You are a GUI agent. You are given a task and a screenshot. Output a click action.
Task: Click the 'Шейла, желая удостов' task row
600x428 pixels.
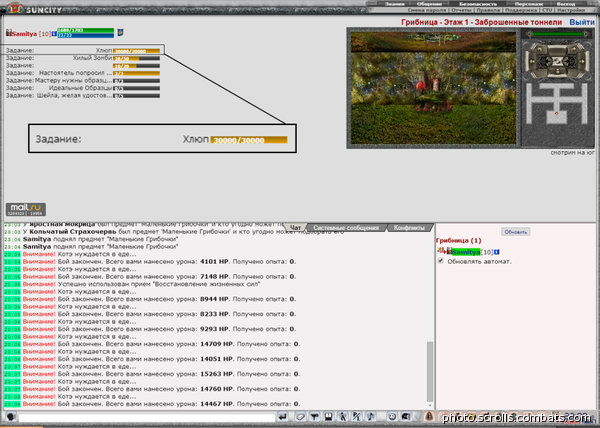(x=83, y=96)
